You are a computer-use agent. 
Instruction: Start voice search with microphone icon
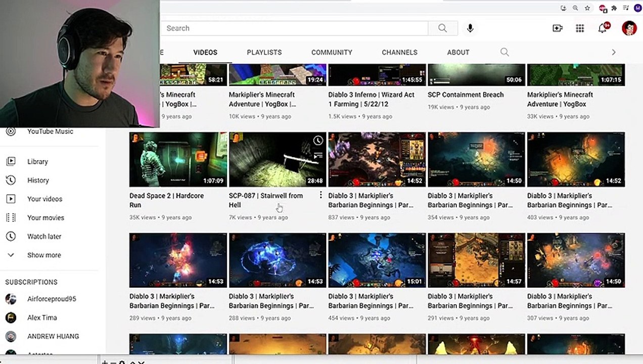pyautogui.click(x=470, y=28)
